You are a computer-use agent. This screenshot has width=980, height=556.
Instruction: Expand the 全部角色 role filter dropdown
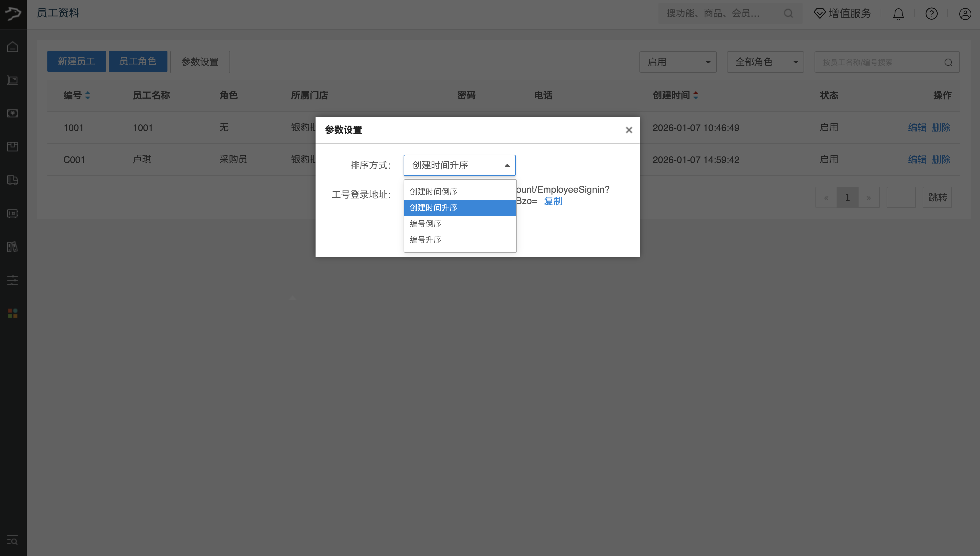765,61
